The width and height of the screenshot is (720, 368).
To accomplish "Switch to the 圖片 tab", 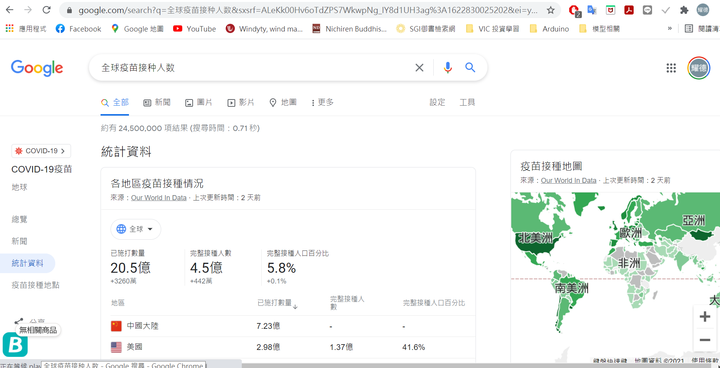I will tap(199, 102).
